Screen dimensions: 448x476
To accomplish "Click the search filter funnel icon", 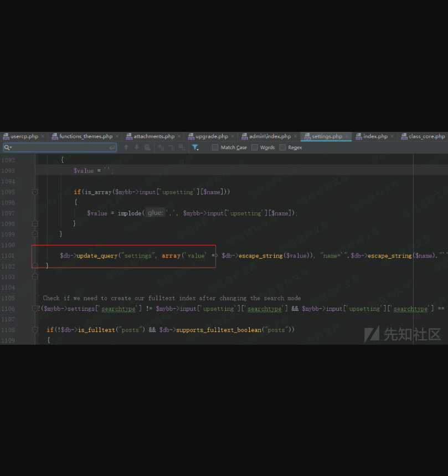I will point(195,147).
